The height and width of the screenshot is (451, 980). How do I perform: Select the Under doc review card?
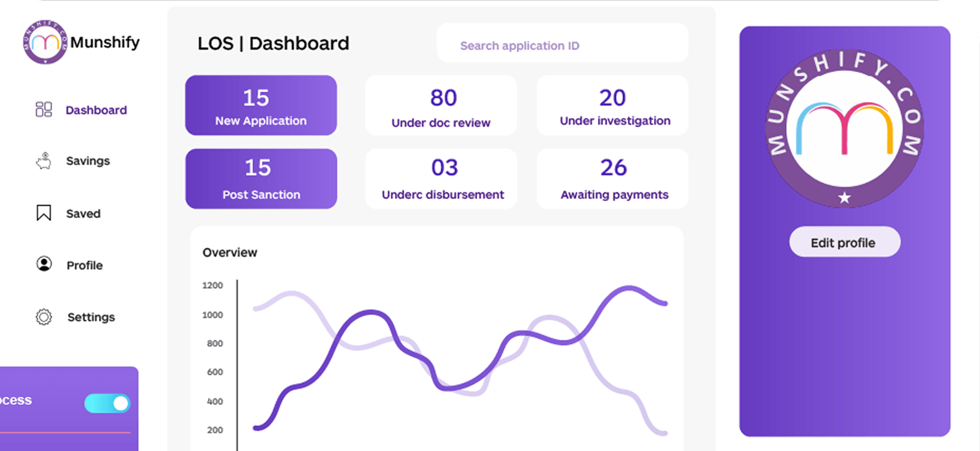(441, 105)
